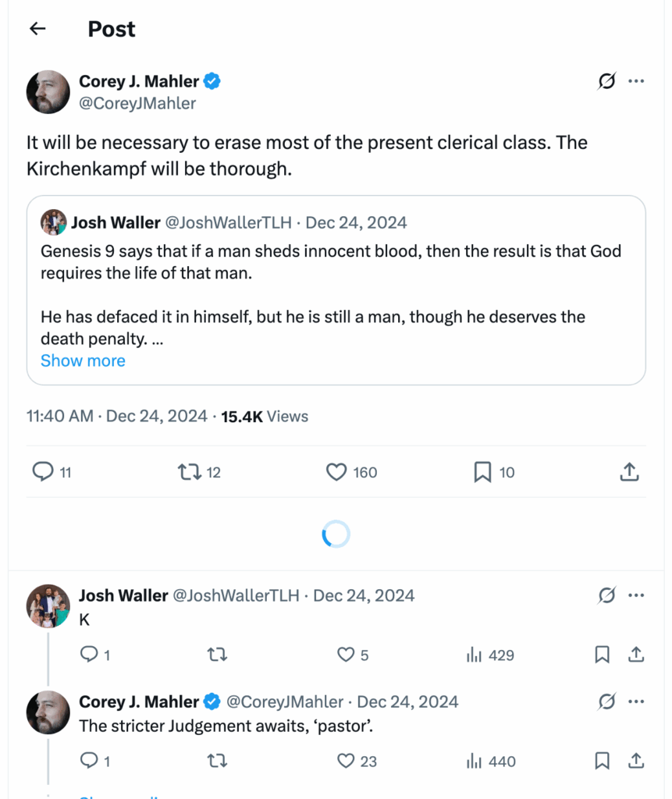This screenshot has height=799, width=672.
Task: Open the more options menu on the main post
Action: (x=637, y=81)
